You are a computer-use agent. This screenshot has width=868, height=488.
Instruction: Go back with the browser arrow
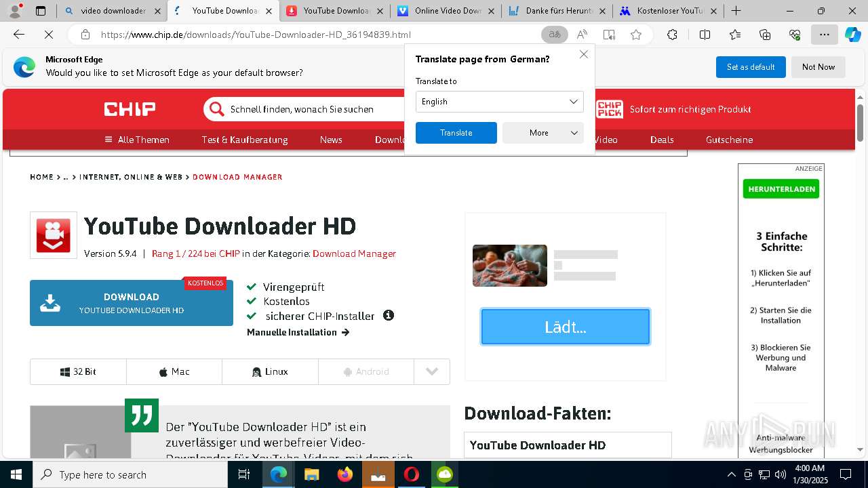(x=19, y=35)
